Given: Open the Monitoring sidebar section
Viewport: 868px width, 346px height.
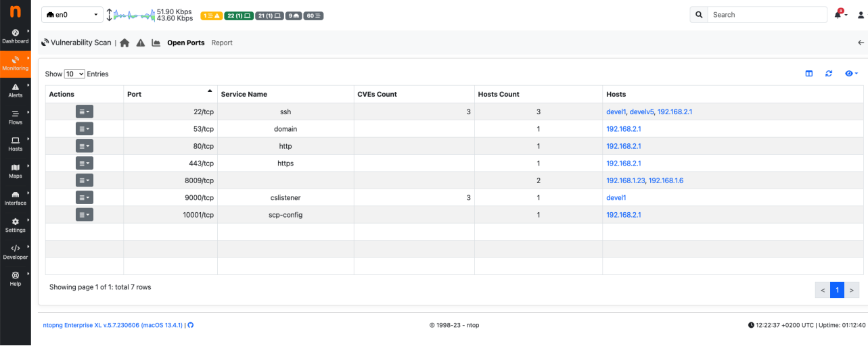Looking at the screenshot, I should click(15, 64).
